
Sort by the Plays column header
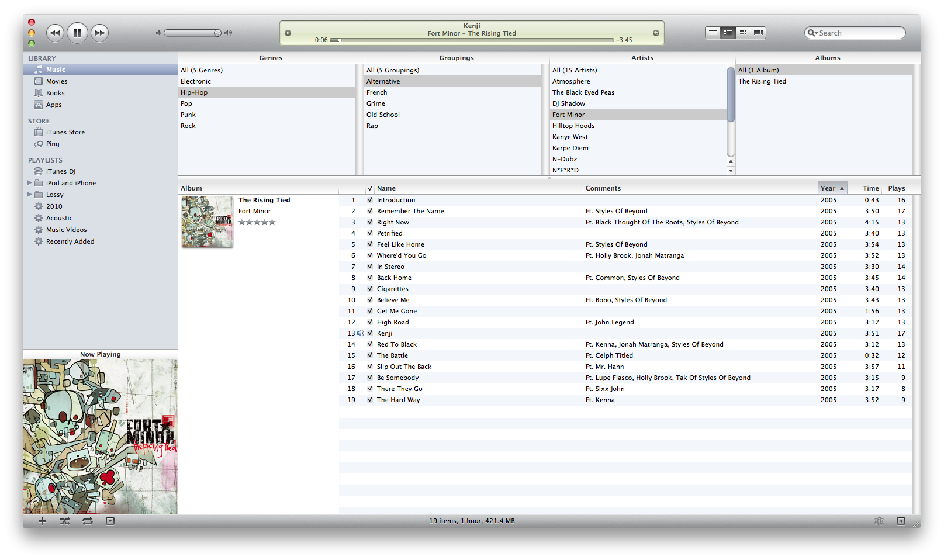pos(897,188)
